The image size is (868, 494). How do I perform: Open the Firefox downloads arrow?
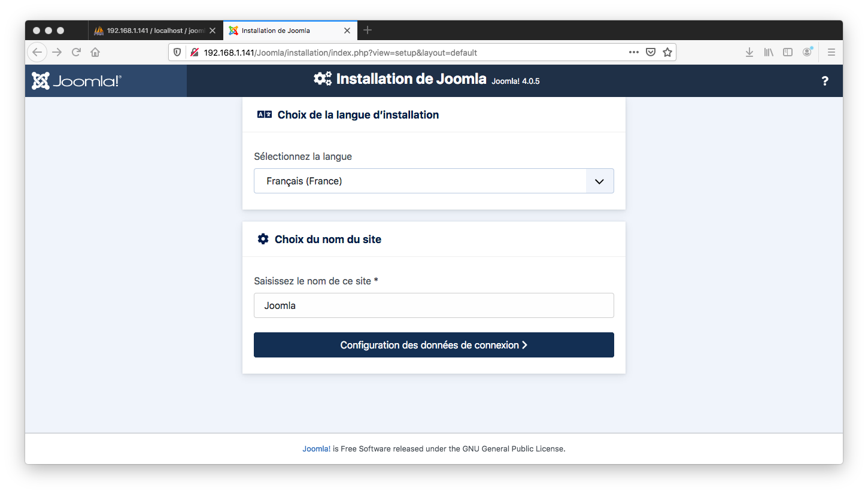tap(749, 52)
